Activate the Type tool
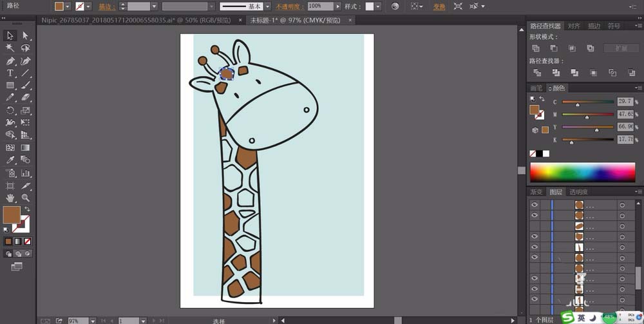The width and height of the screenshot is (644, 324). (x=10, y=73)
